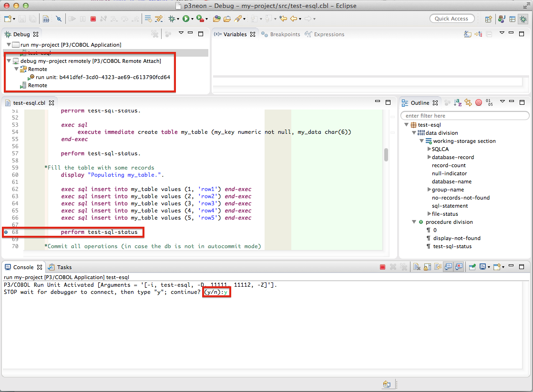This screenshot has width=533, height=392.
Task: Click the Open Perspective icon
Action: [x=489, y=19]
